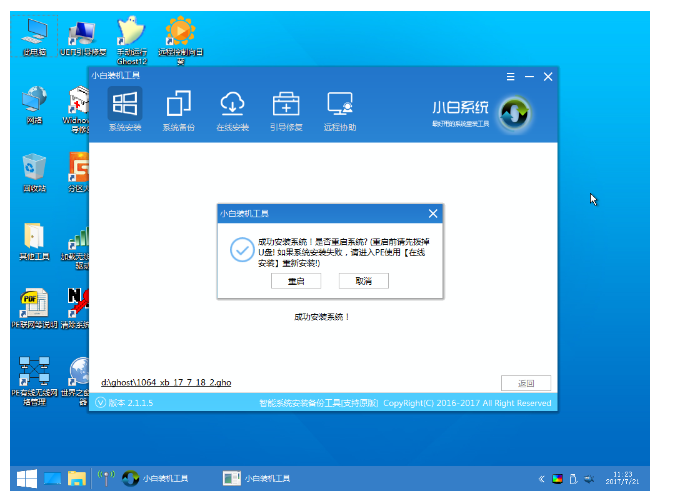Image resolution: width=681 pixels, height=499 pixels.
Task: Select the 系统安装 (System Install) icon
Action: [x=124, y=109]
